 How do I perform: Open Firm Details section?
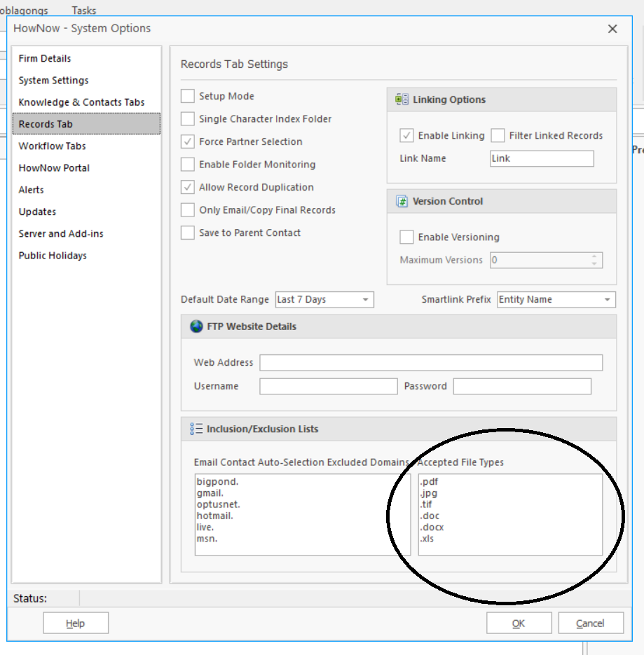tap(45, 58)
